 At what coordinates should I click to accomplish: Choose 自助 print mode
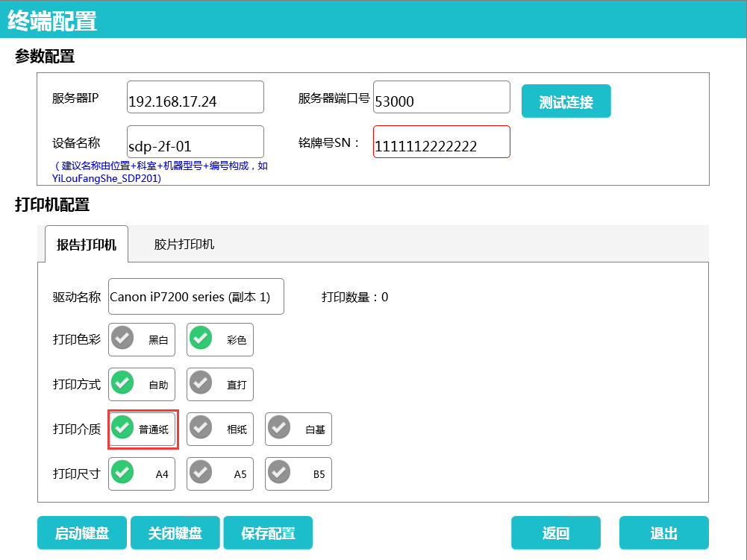coord(142,384)
